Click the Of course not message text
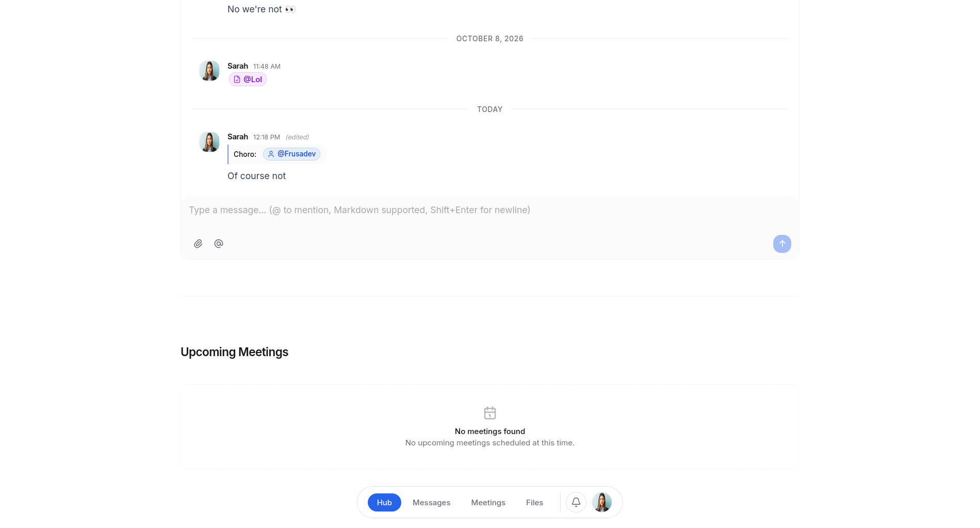 coord(256,176)
